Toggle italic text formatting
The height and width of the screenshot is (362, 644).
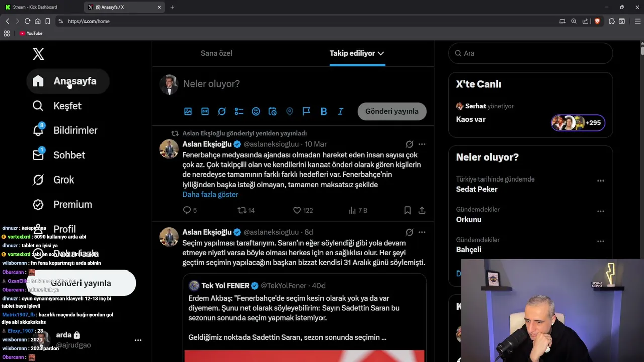click(x=341, y=111)
